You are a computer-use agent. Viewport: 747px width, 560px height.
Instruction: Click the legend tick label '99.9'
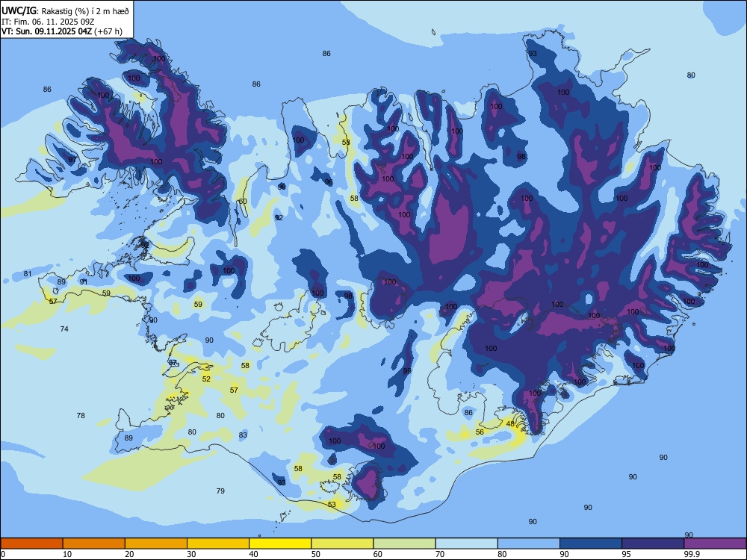691,554
